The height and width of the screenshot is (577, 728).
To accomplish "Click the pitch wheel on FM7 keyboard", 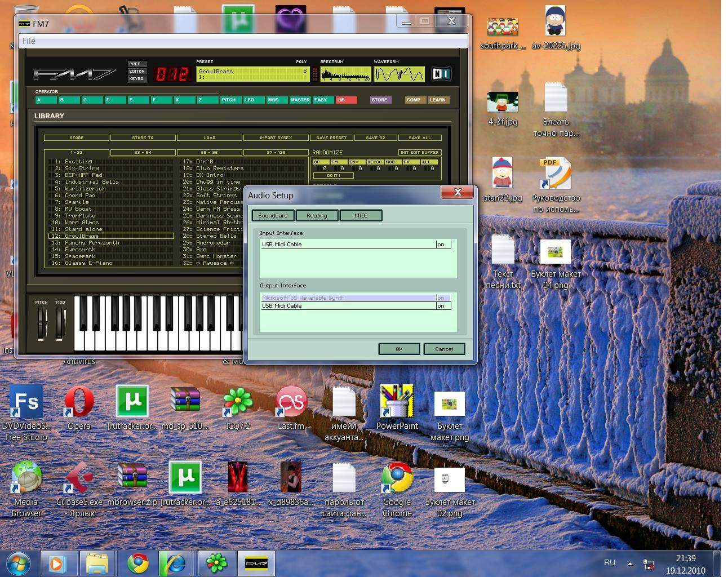I will (x=41, y=323).
